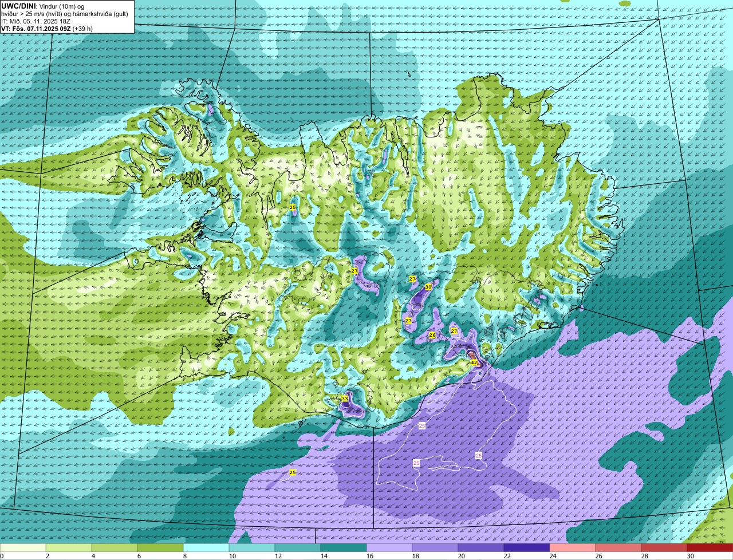Click the 'Vindur (10m) og' header text
733x560 pixels.
coord(61,6)
